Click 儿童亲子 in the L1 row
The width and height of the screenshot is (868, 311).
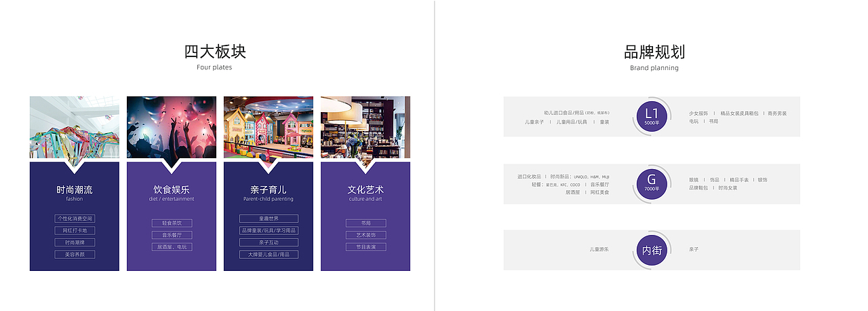pyautogui.click(x=534, y=122)
